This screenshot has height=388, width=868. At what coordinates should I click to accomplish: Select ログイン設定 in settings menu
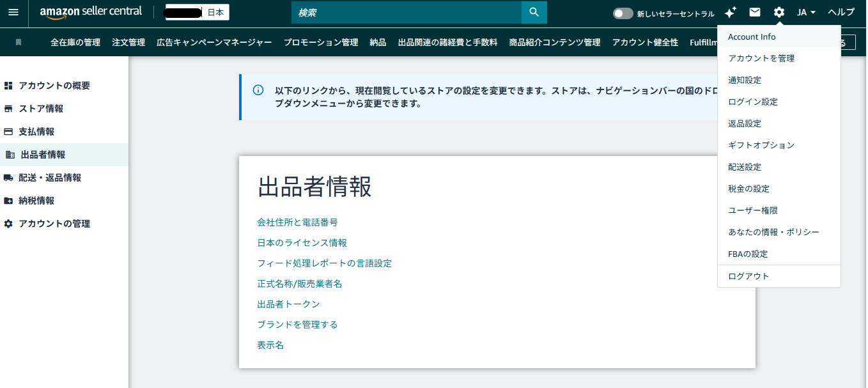click(779, 102)
